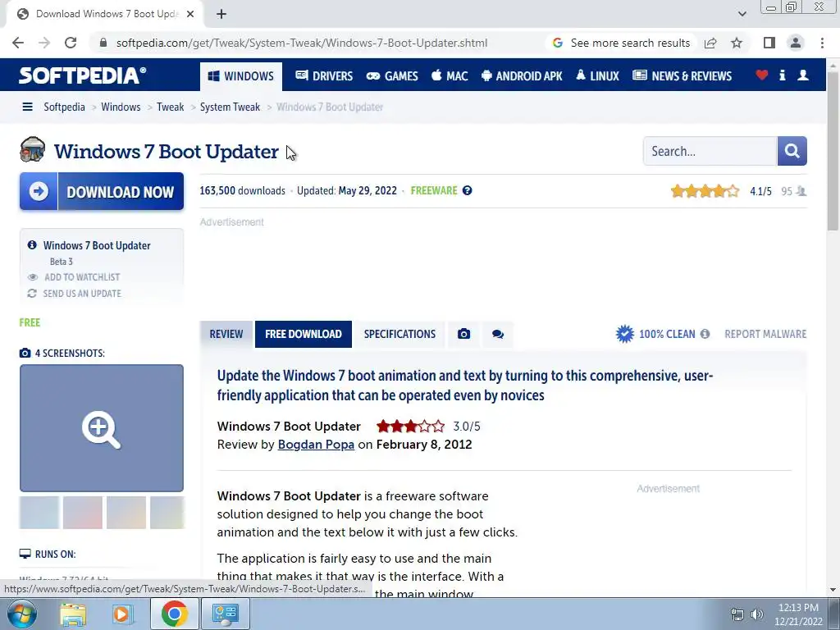Go to Softpedia breadcrumb link
840x630 pixels.
pos(64,107)
